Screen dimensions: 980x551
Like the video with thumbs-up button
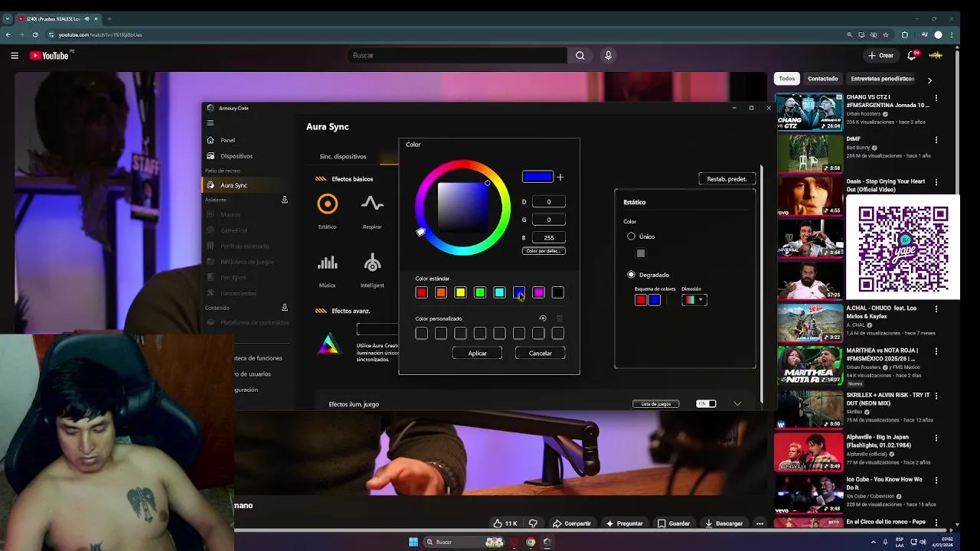pyautogui.click(x=505, y=523)
